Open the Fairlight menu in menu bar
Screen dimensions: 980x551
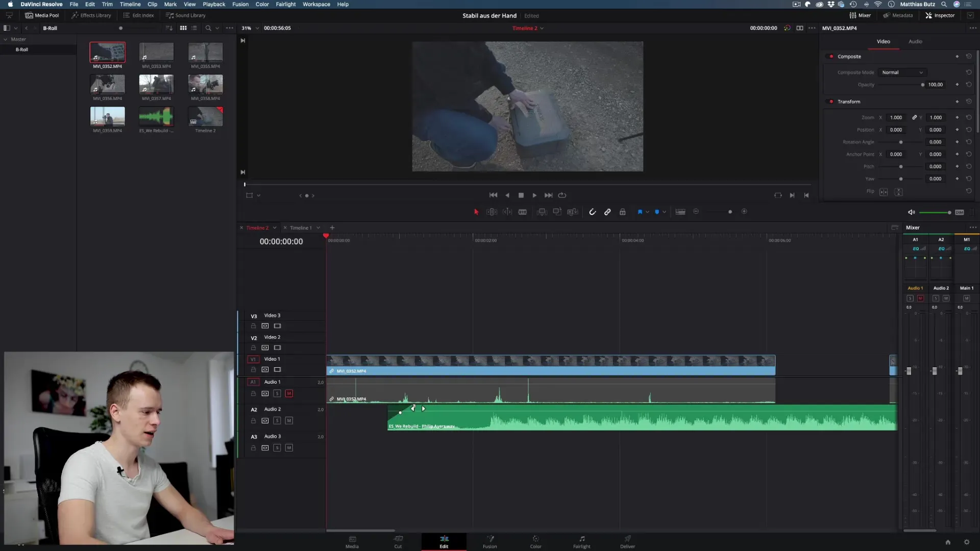[x=286, y=4]
